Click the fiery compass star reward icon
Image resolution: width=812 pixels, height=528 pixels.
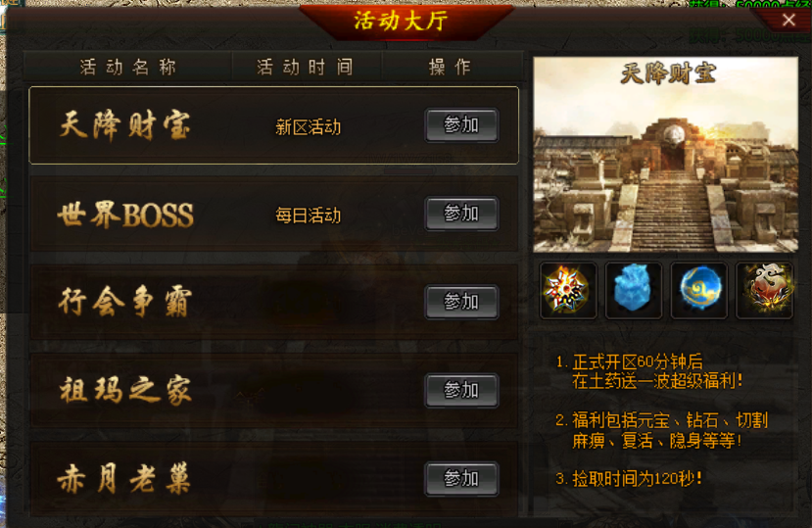[x=568, y=290]
